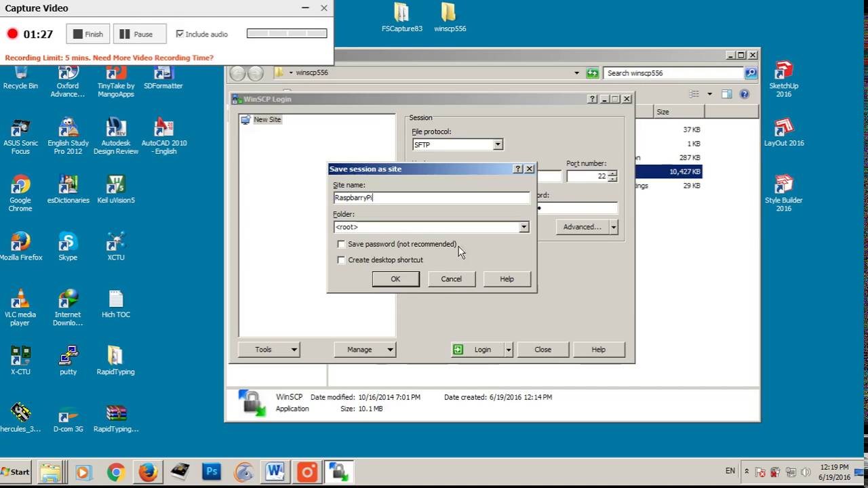Expand the Login button dropdown arrow
868x488 pixels.
click(x=508, y=350)
